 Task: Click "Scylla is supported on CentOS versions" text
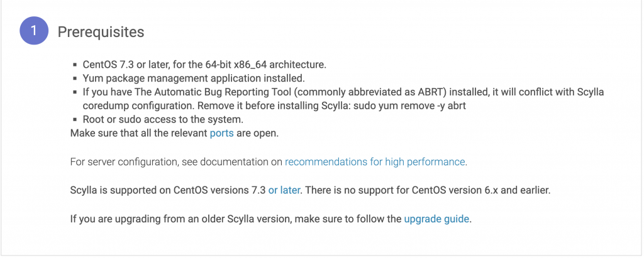coord(168,190)
